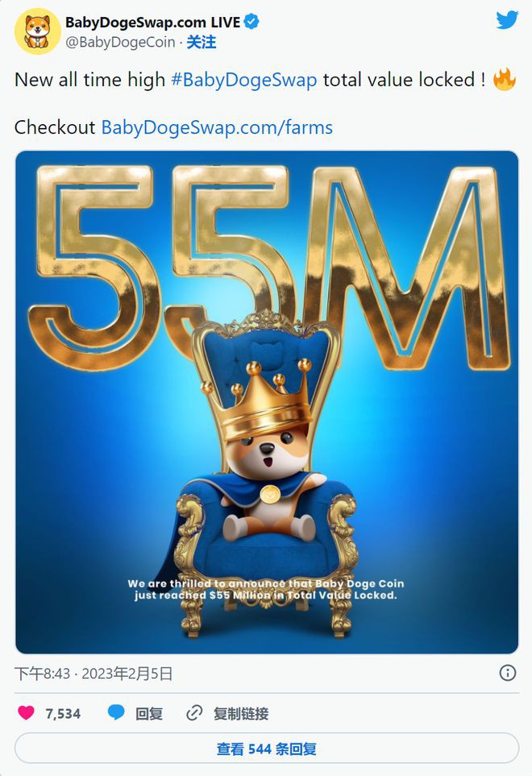Viewport: 532px width, 776px height.
Task: Follow the account via 关注 link
Action: (x=201, y=42)
